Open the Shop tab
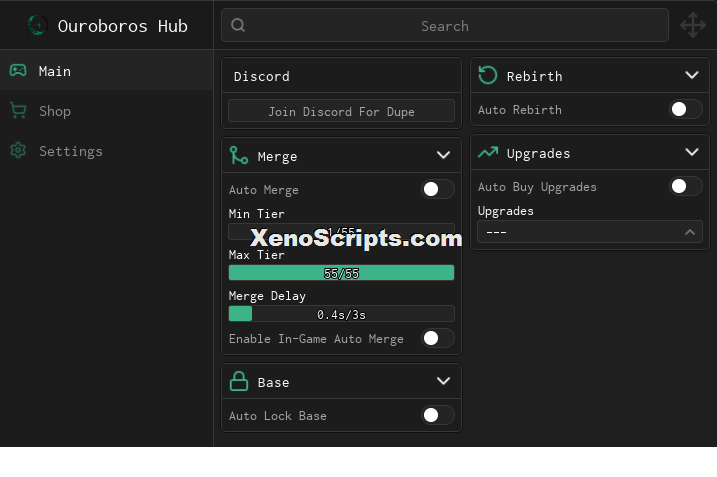 tap(107, 111)
